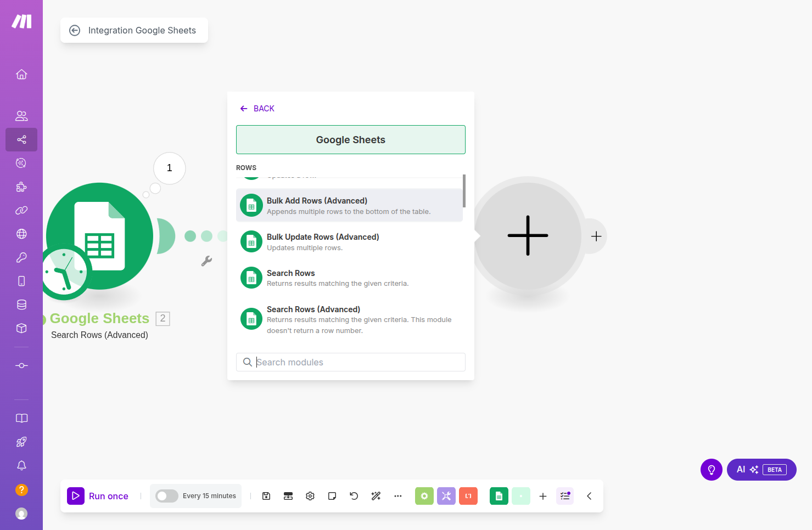Click the clock schedule icon on Google Sheets module
Viewport: 812px width, 530px height.
tap(65, 272)
